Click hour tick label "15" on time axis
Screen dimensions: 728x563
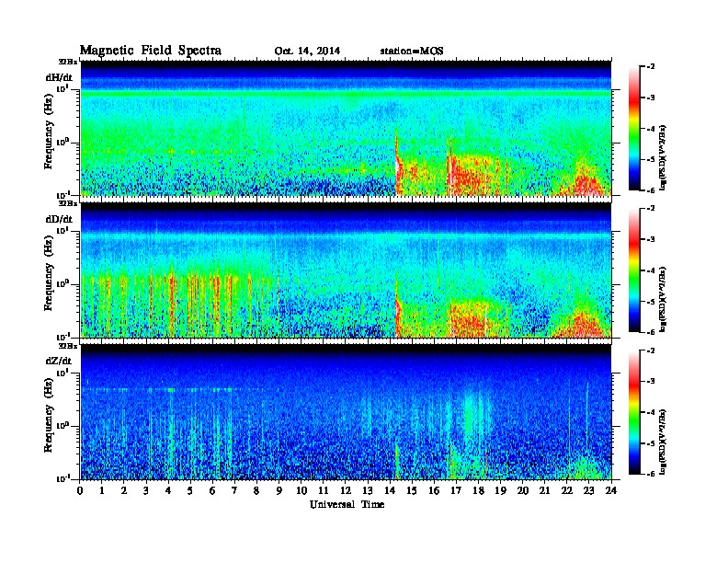tap(412, 491)
